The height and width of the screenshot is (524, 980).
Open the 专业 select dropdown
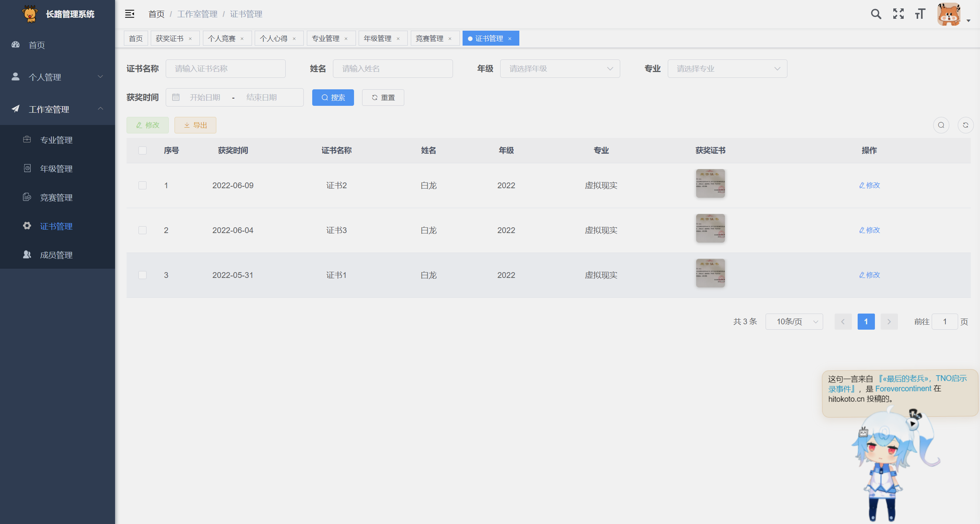[727, 69]
